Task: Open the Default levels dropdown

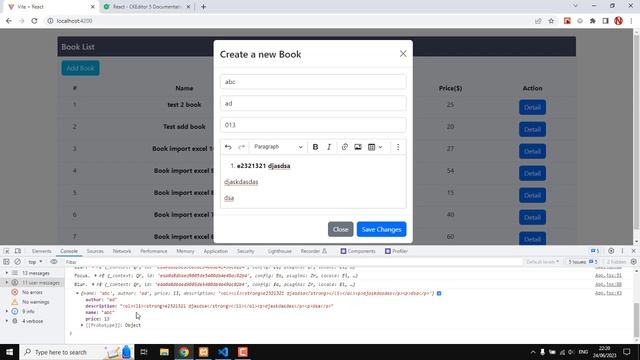Action: coord(542,262)
